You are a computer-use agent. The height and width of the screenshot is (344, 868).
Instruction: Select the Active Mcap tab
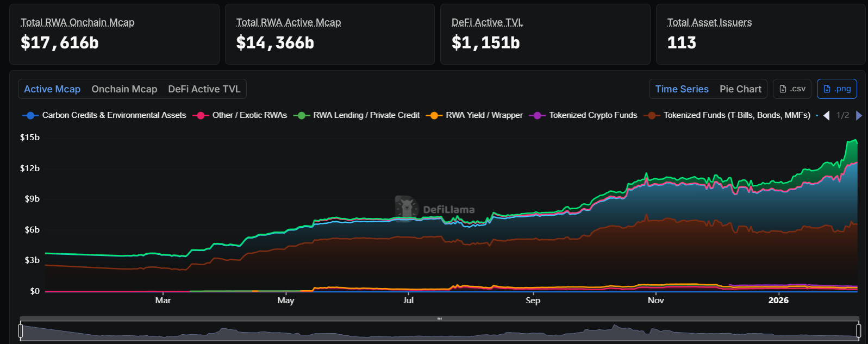point(52,89)
